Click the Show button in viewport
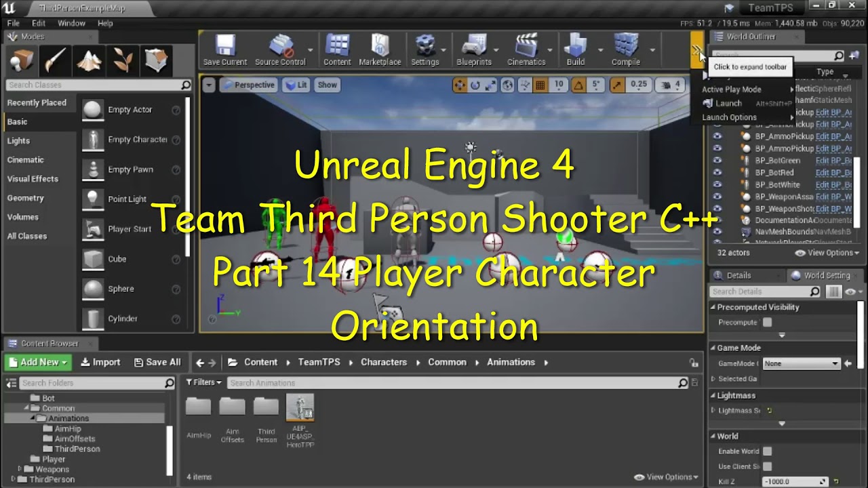 tap(327, 85)
